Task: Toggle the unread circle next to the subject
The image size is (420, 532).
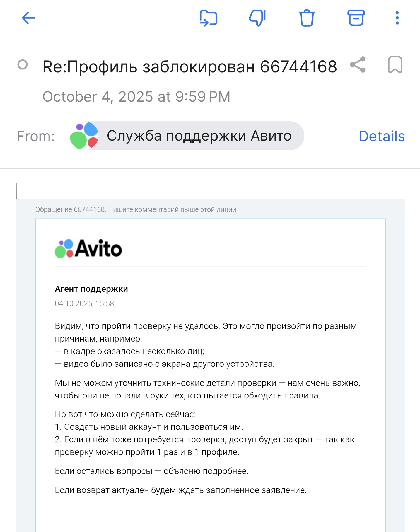Action: 23,65
